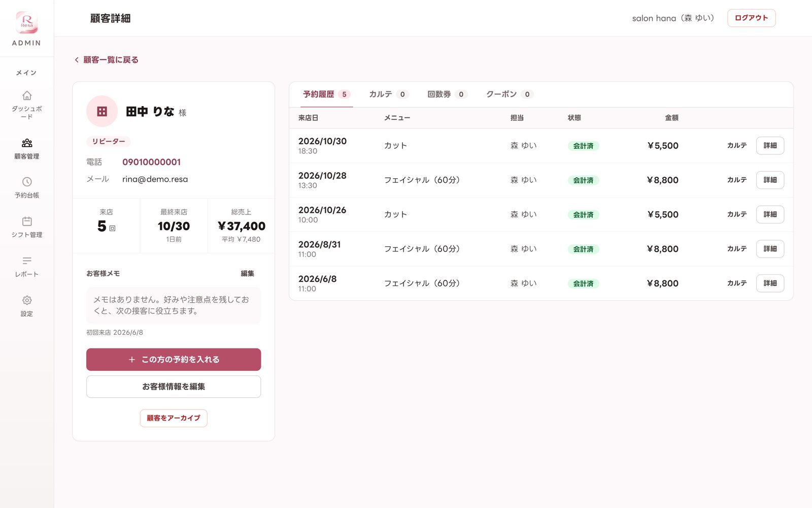Click カルテ link on the 2026/6/8 row
The image size is (812, 508).
click(737, 283)
